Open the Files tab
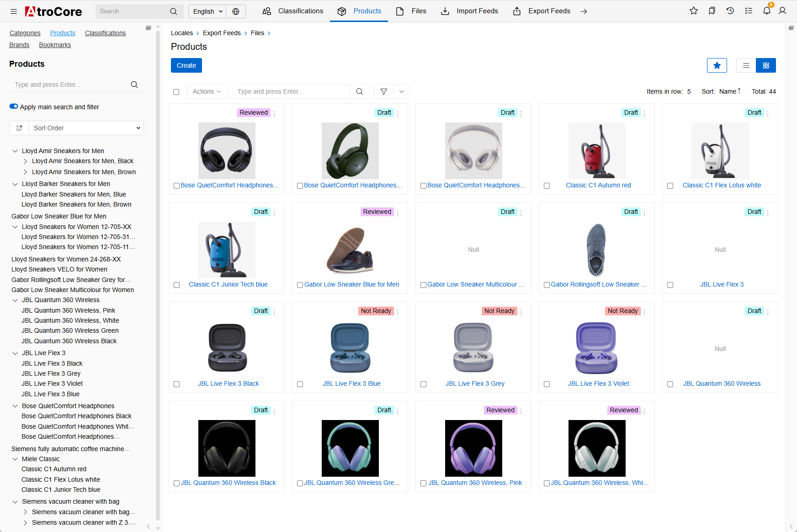Screen dimensions: 797x532 (x=411, y=11)
